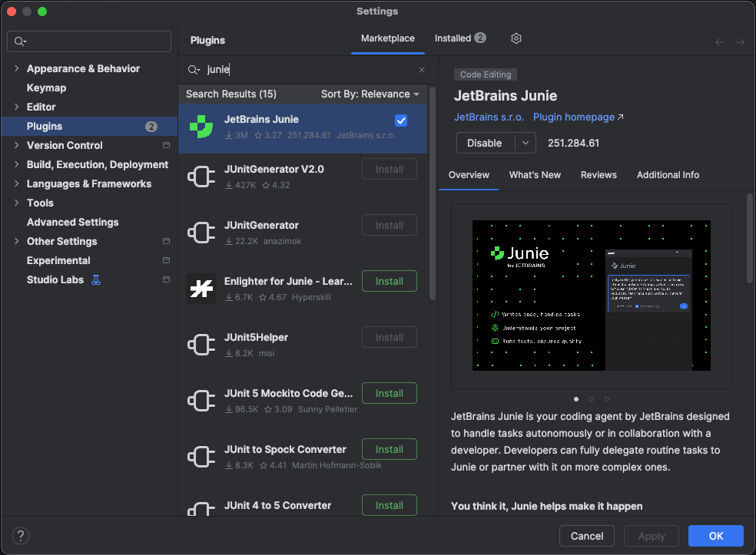Click the JetBrains Junie plugin logo

[x=201, y=127]
